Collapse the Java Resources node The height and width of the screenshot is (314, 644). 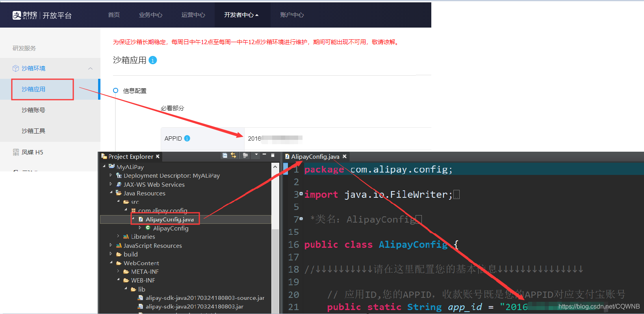(111, 193)
